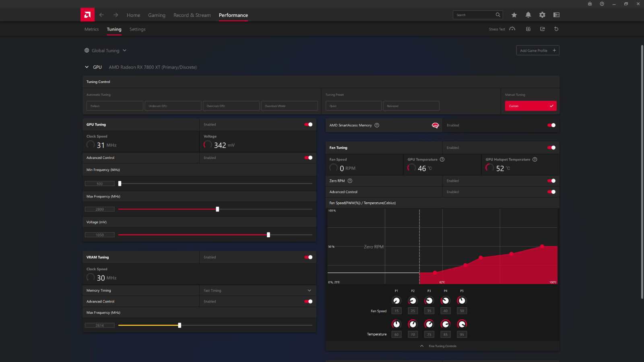Click the export profile icon
The width and height of the screenshot is (644, 362).
click(x=542, y=29)
